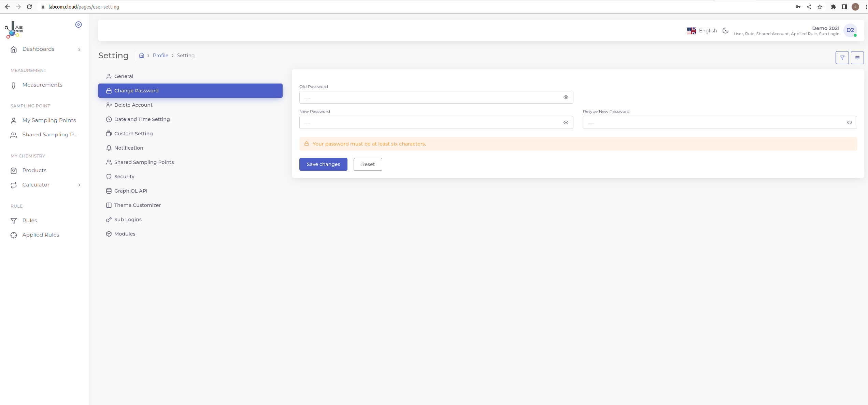The height and width of the screenshot is (405, 868).
Task: Click the browser address bar URL
Action: [84, 7]
